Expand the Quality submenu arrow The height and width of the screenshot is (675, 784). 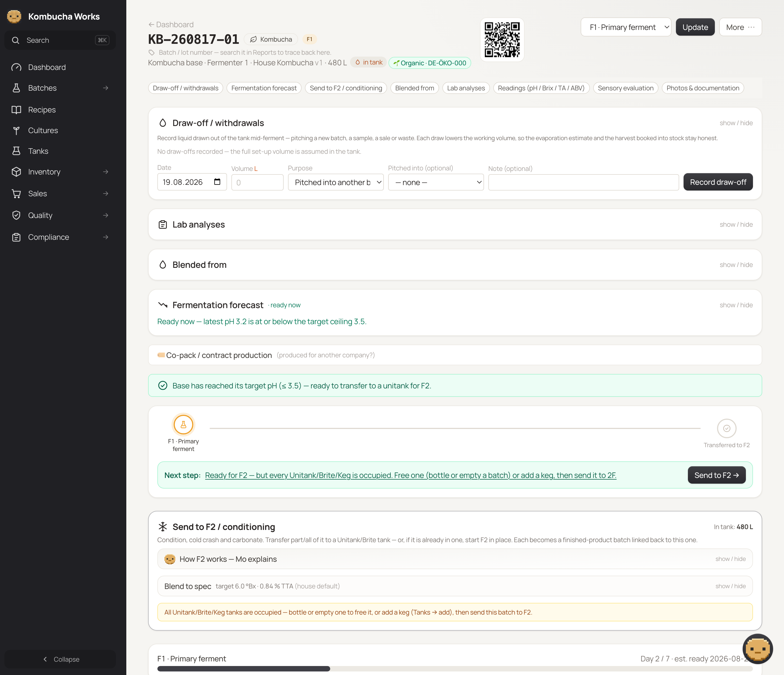[x=106, y=215]
